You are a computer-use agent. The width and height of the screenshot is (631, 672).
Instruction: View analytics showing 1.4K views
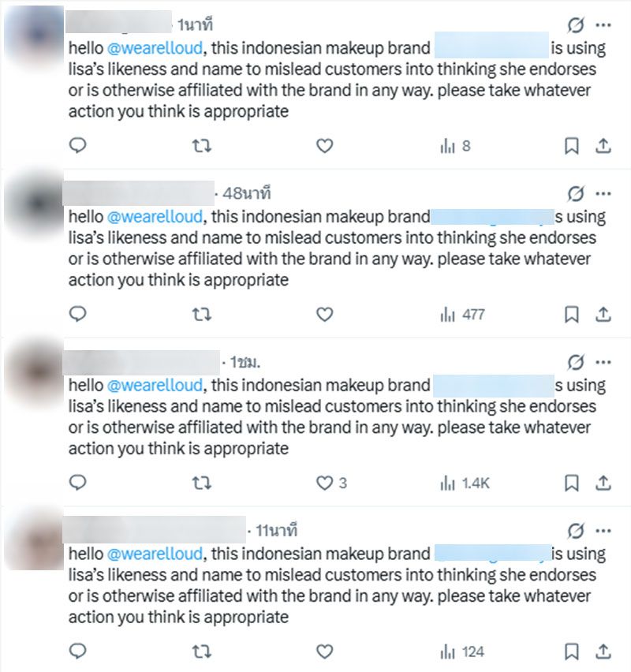(x=465, y=483)
